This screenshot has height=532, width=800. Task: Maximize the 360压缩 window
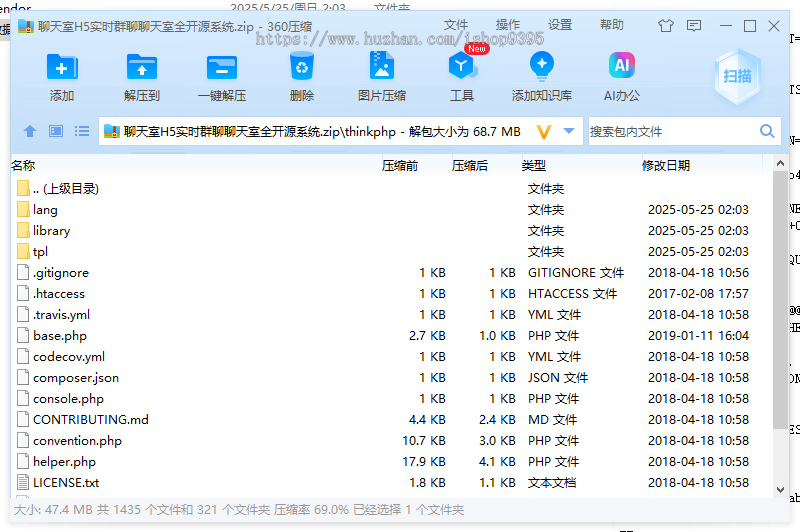point(750,26)
